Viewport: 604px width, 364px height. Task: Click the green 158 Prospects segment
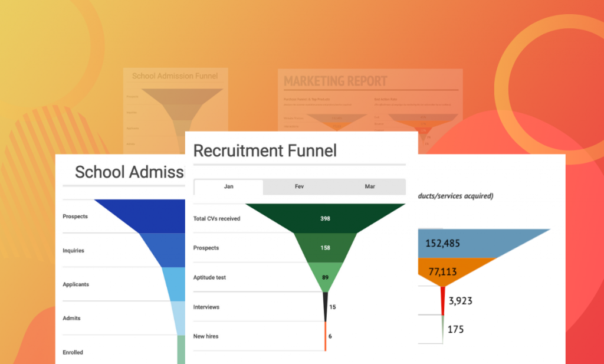coord(325,248)
